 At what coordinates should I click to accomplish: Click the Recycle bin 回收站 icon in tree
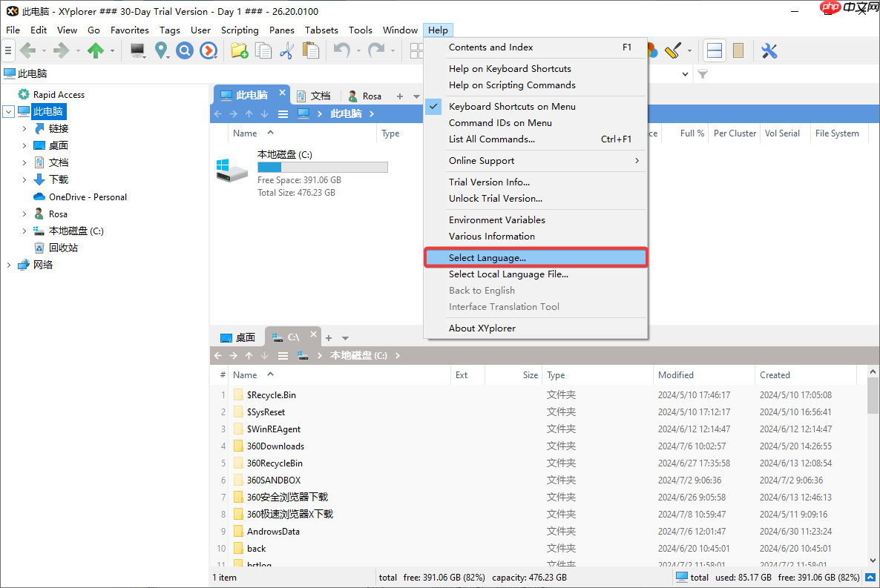coord(39,248)
